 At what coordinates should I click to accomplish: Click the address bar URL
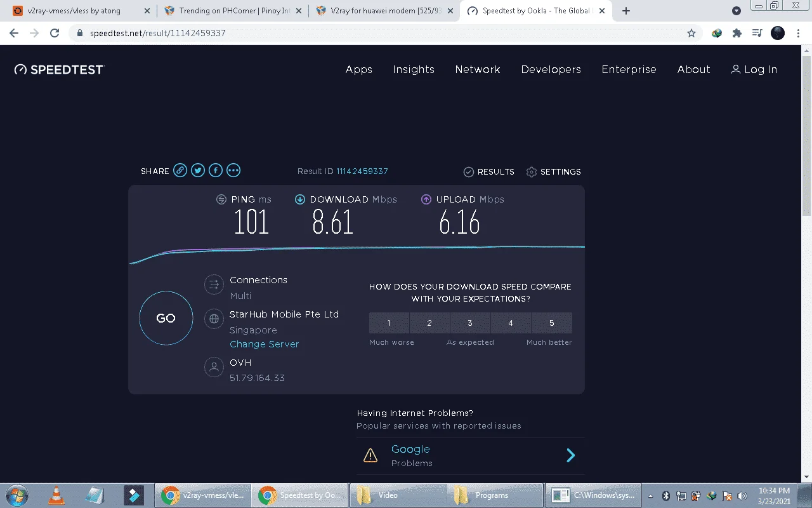tap(158, 33)
